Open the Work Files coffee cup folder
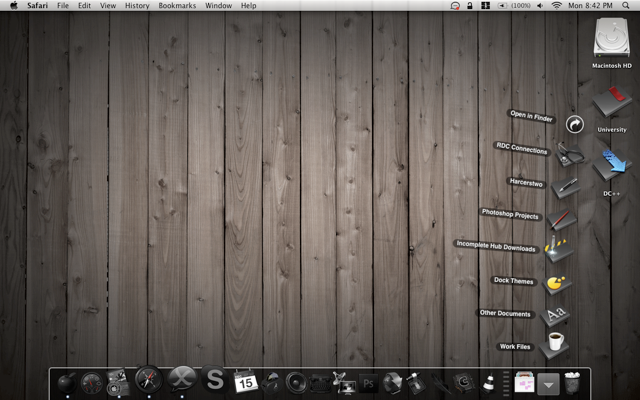This screenshot has width=640, height=400. (554, 345)
